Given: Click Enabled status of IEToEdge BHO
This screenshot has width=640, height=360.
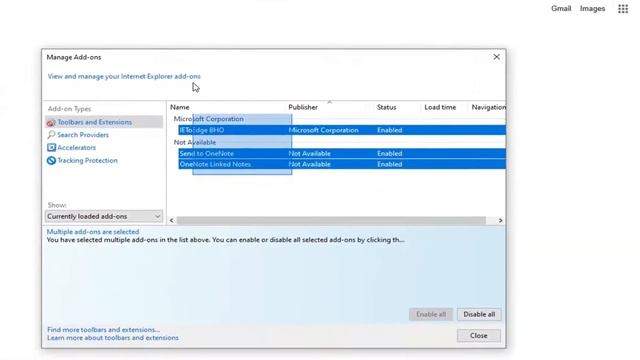Looking at the screenshot, I should (x=389, y=130).
